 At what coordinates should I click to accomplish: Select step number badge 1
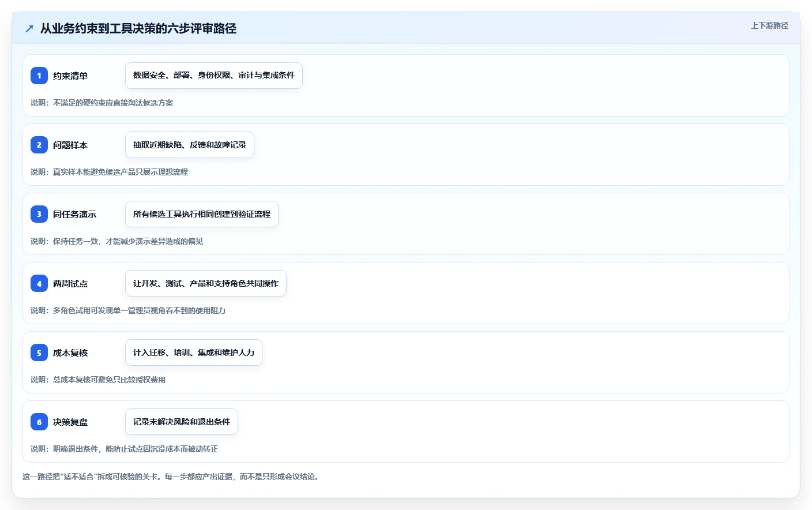39,76
